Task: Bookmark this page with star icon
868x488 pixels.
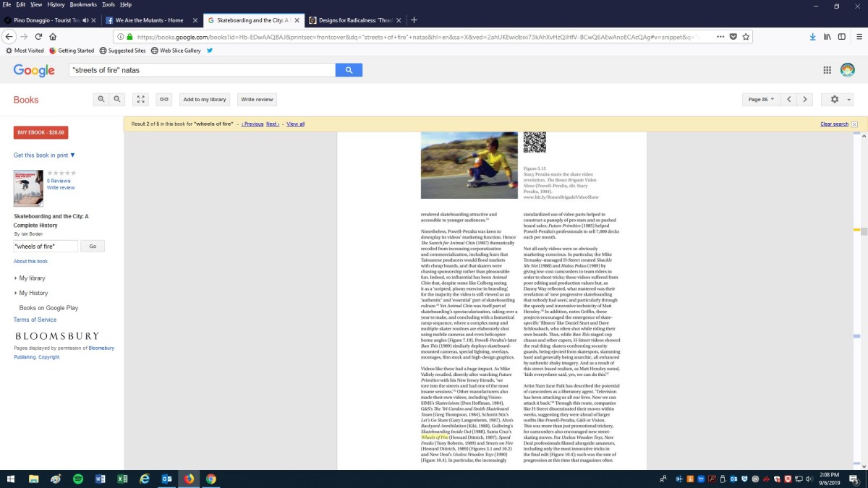Action: (x=746, y=36)
